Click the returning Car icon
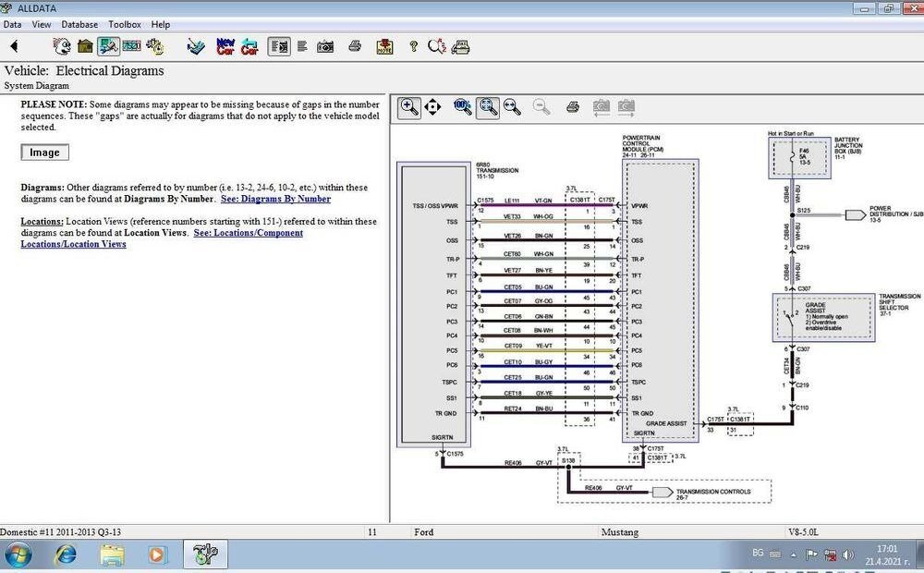This screenshot has height=573, width=924. point(249,46)
